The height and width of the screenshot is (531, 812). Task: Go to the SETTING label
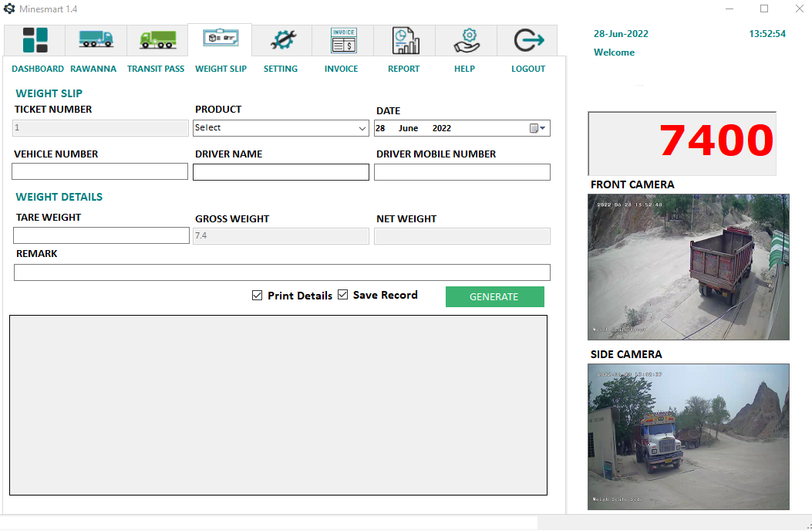pyautogui.click(x=280, y=69)
